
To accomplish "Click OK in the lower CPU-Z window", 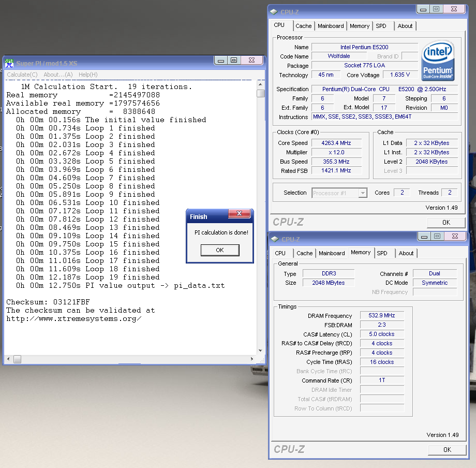I will (x=447, y=450).
